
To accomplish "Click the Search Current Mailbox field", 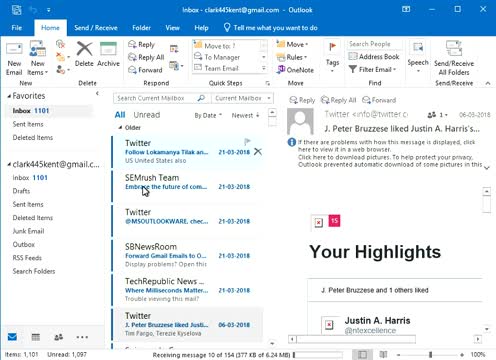I will point(156,98).
